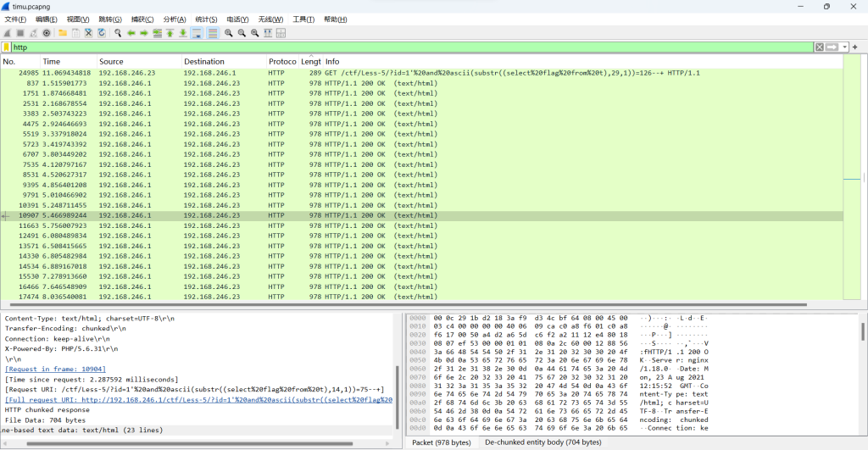
Task: Toggle packet list colorization rules
Action: pyautogui.click(x=212, y=33)
